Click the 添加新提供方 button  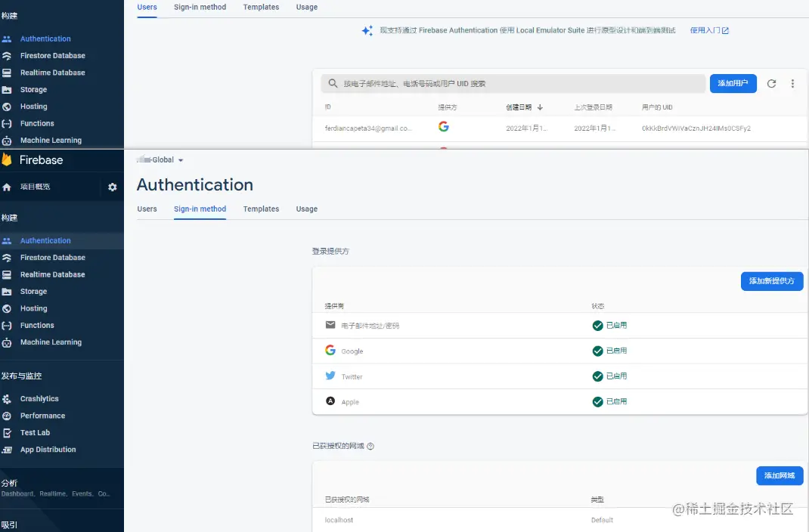[771, 281]
